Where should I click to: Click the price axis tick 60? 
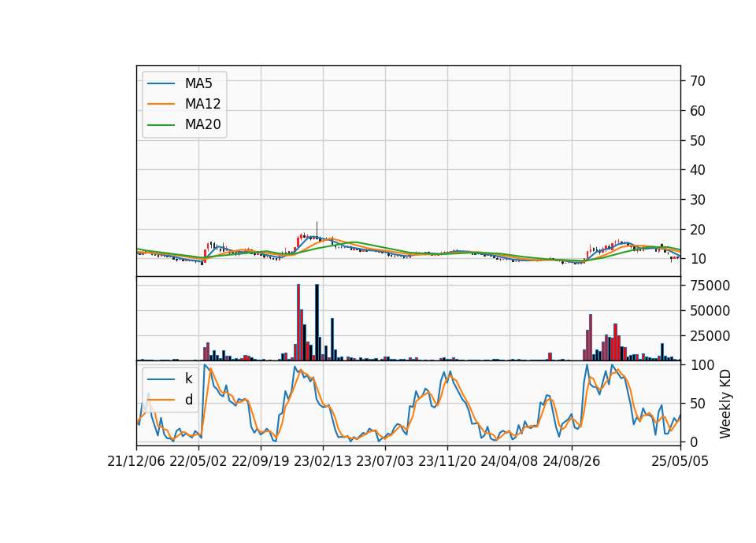click(698, 111)
